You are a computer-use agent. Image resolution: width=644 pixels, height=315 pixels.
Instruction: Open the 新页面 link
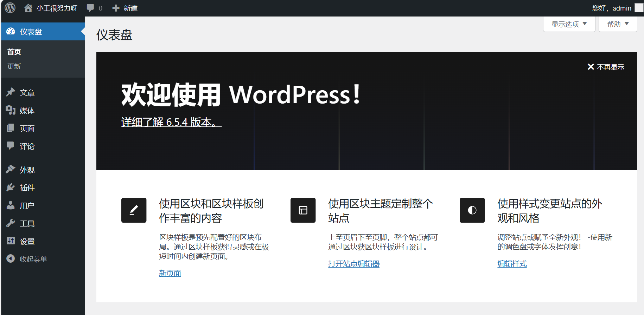170,273
